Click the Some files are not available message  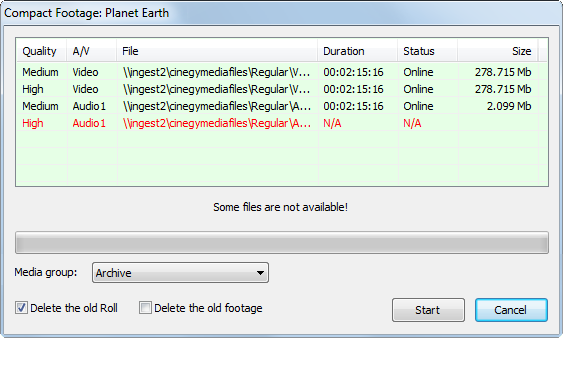coord(280,207)
